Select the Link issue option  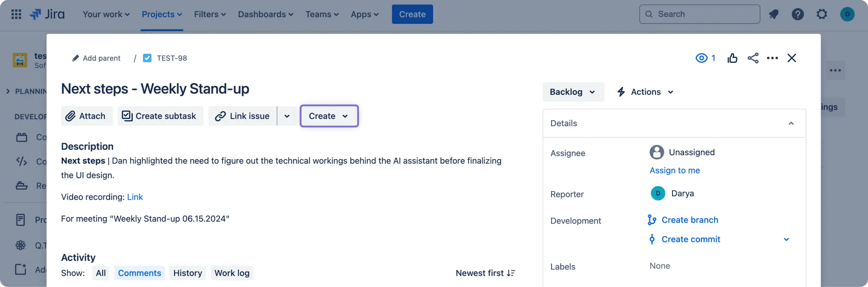(242, 116)
